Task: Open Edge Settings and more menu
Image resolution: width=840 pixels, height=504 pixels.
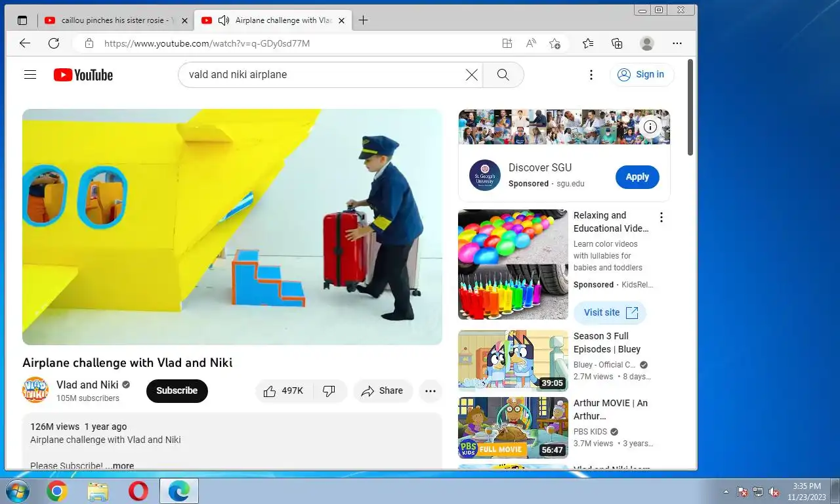Action: point(677,43)
